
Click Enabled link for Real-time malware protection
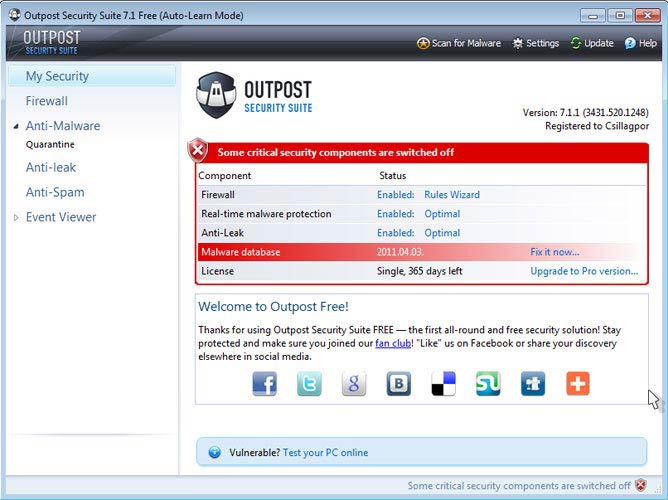(x=395, y=214)
